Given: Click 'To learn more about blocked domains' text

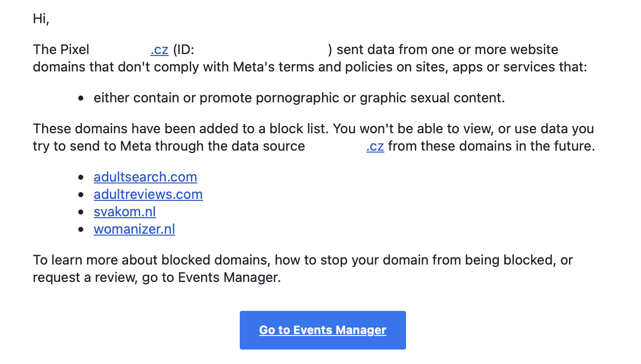Looking at the screenshot, I should click(x=303, y=260).
